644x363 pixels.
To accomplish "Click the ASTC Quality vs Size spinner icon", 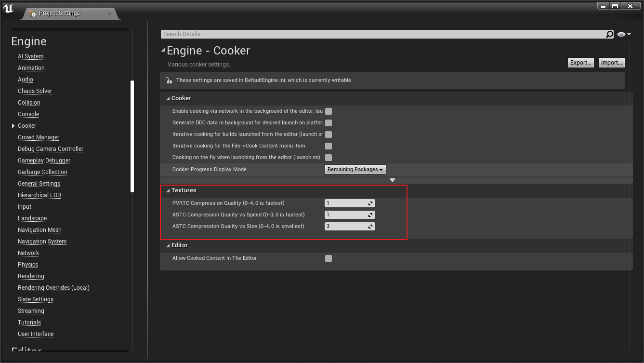I will click(x=370, y=227).
